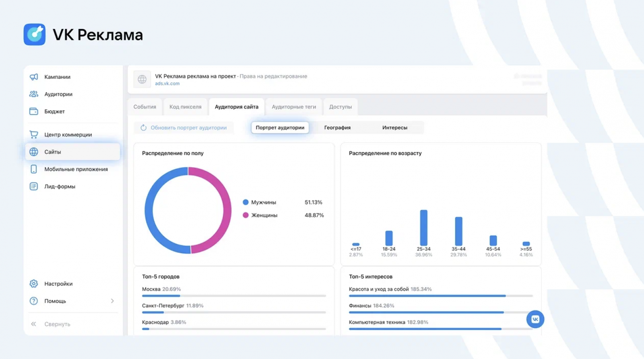Switch to Интересы segment
This screenshot has width=644, height=359.
coord(394,128)
